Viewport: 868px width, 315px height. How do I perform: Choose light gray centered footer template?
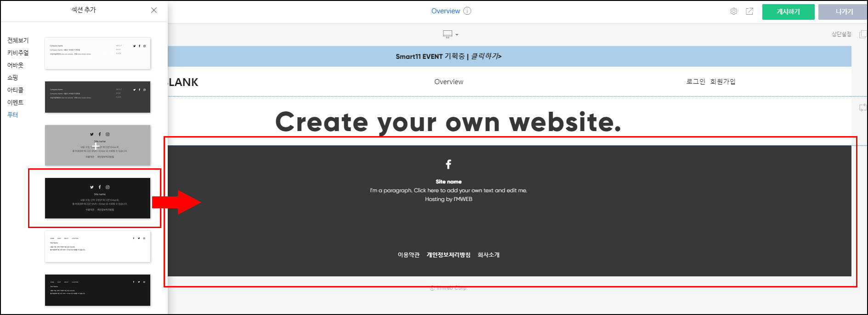pyautogui.click(x=97, y=145)
